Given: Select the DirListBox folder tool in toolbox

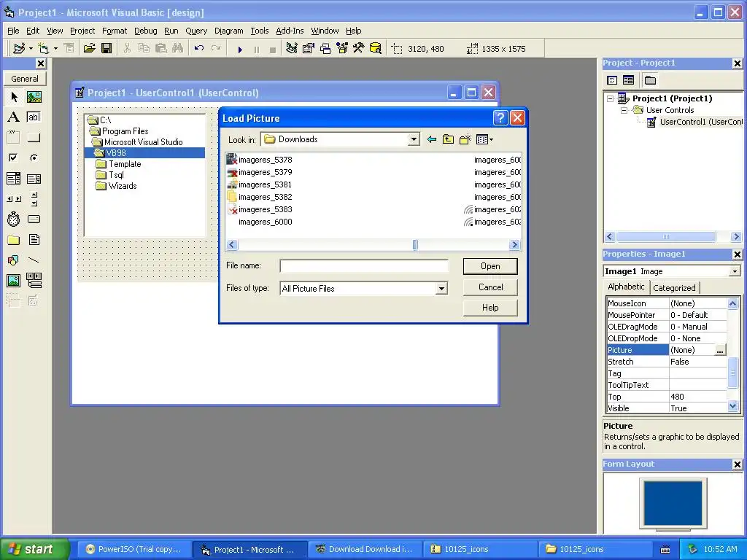Looking at the screenshot, I should [13, 239].
